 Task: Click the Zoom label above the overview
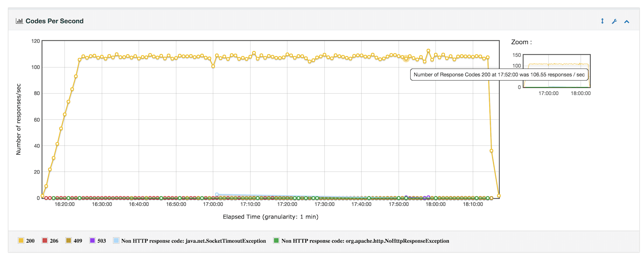click(521, 42)
